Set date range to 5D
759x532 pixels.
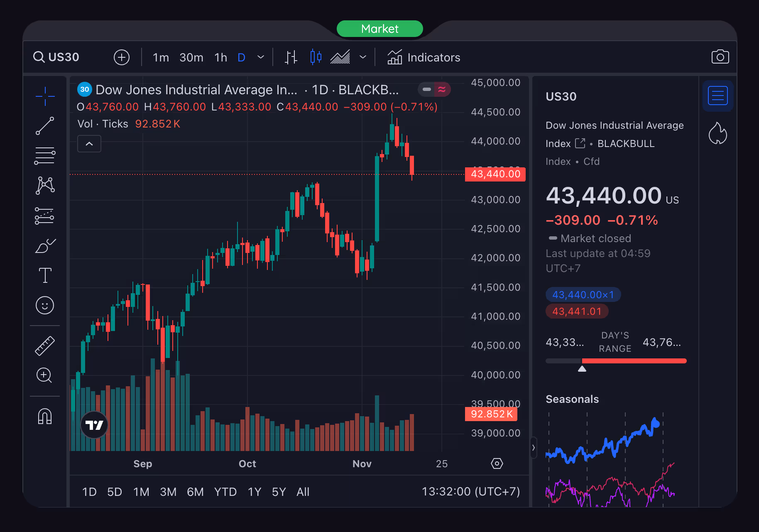tap(115, 492)
